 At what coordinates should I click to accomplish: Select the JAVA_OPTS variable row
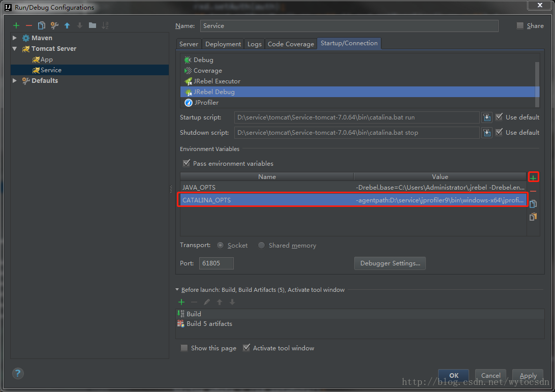pos(353,187)
